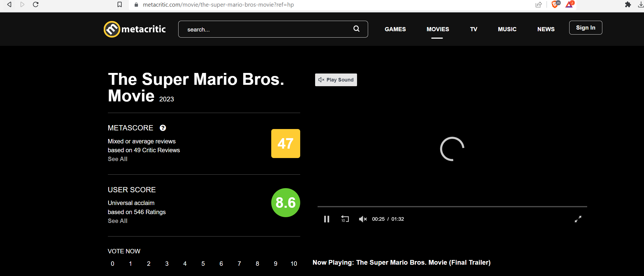
Task: Open the extensions puzzle icon
Action: [x=628, y=4]
